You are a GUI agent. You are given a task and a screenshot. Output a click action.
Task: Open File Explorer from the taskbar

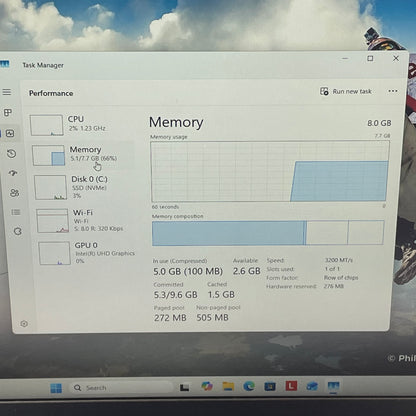pyautogui.click(x=228, y=386)
